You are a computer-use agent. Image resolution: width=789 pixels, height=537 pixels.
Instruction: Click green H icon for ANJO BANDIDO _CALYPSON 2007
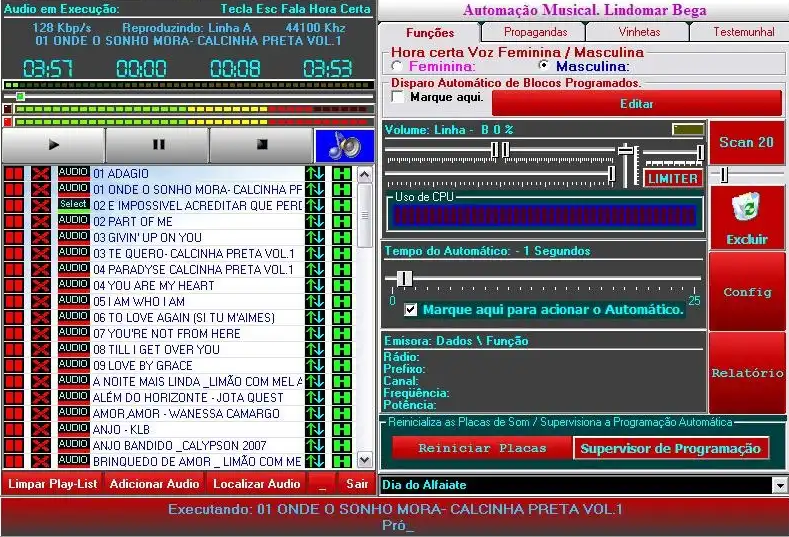[x=342, y=445]
